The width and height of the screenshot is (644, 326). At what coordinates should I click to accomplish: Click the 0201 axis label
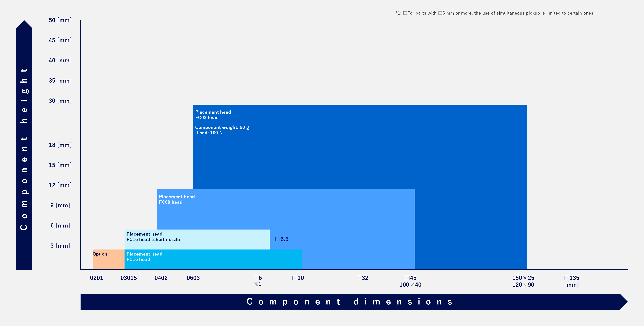pos(96,278)
